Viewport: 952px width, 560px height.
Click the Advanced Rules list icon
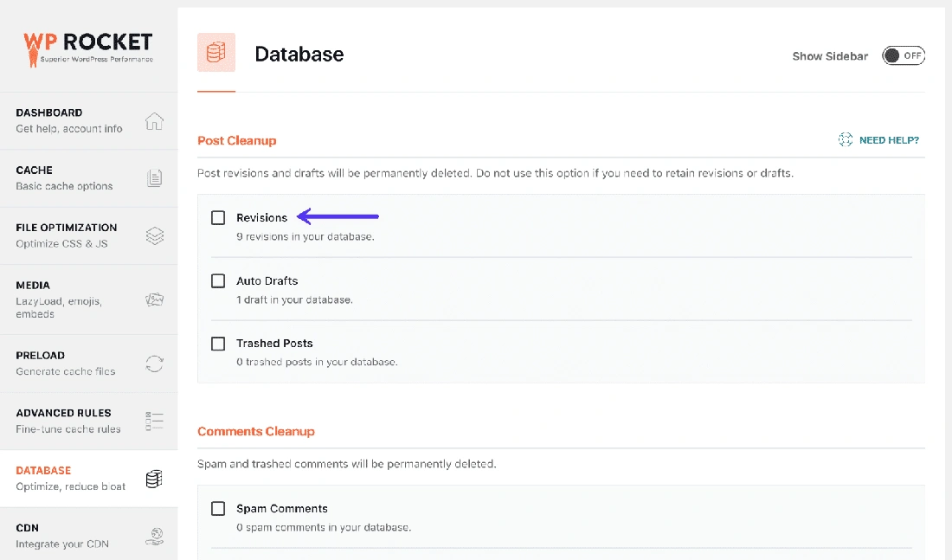(x=154, y=421)
